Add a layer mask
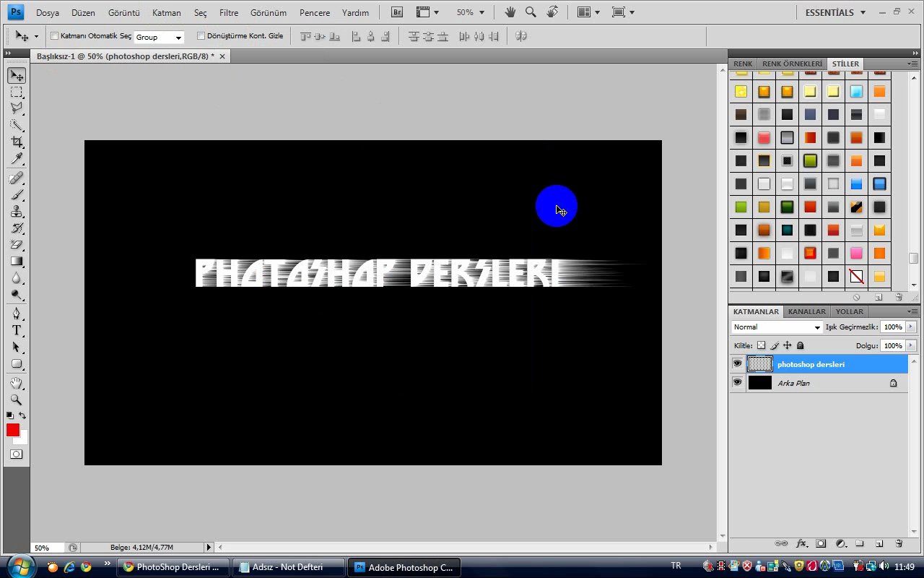 click(821, 543)
